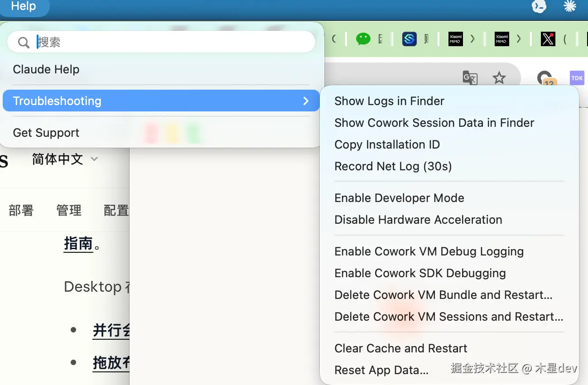Bookmark this page with the star icon
Screen dimensions: 588x385
tap(499, 78)
